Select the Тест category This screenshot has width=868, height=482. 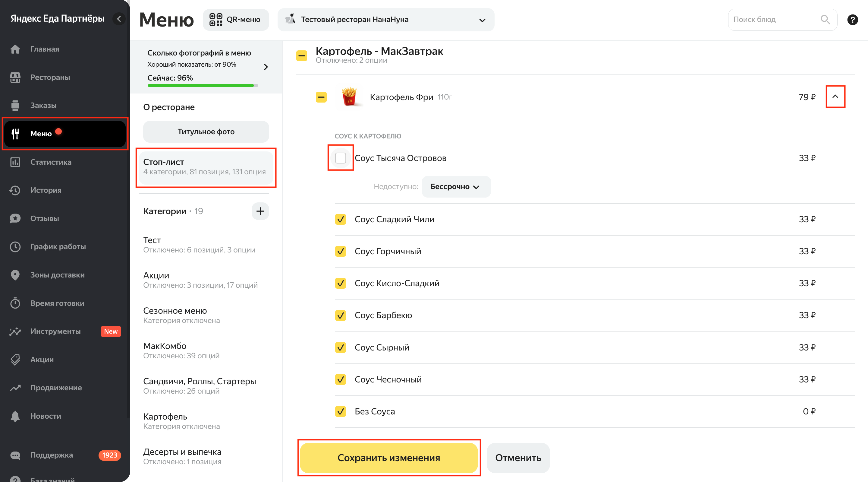[x=206, y=245]
